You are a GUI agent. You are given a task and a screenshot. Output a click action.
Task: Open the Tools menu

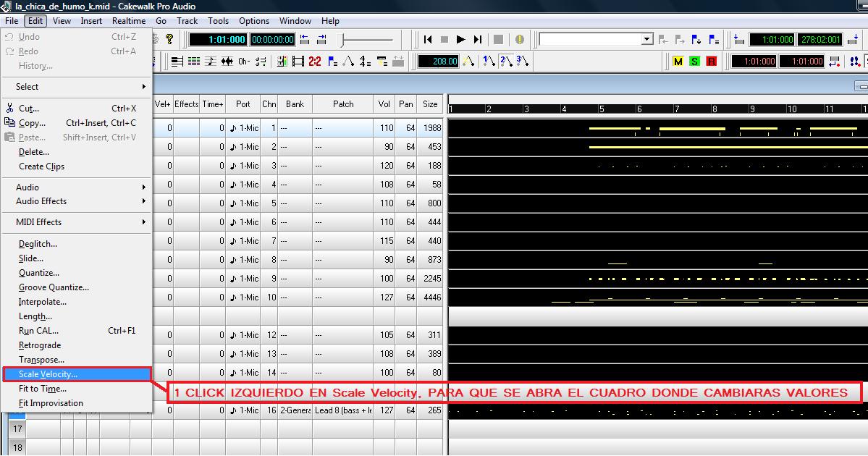coord(218,21)
